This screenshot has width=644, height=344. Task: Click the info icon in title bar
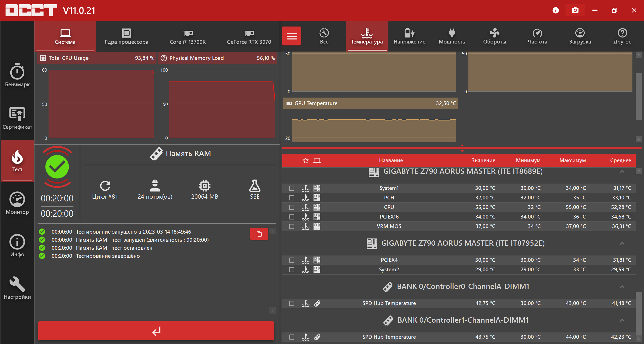(555, 10)
